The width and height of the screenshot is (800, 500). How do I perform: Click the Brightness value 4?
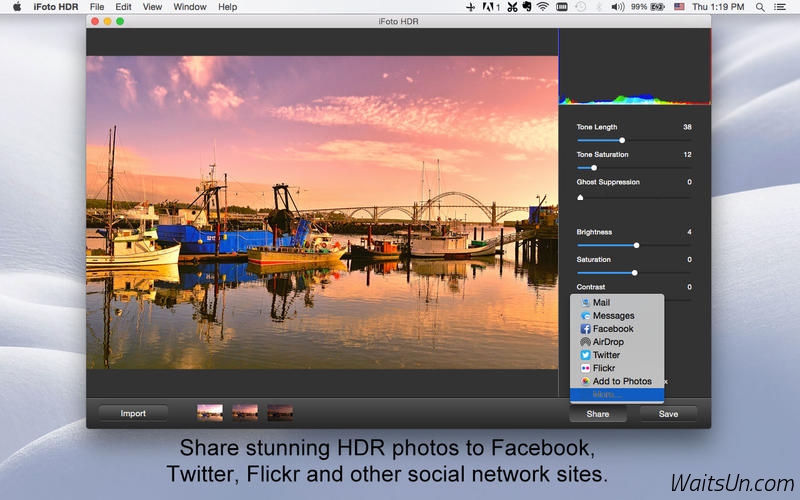click(x=689, y=232)
